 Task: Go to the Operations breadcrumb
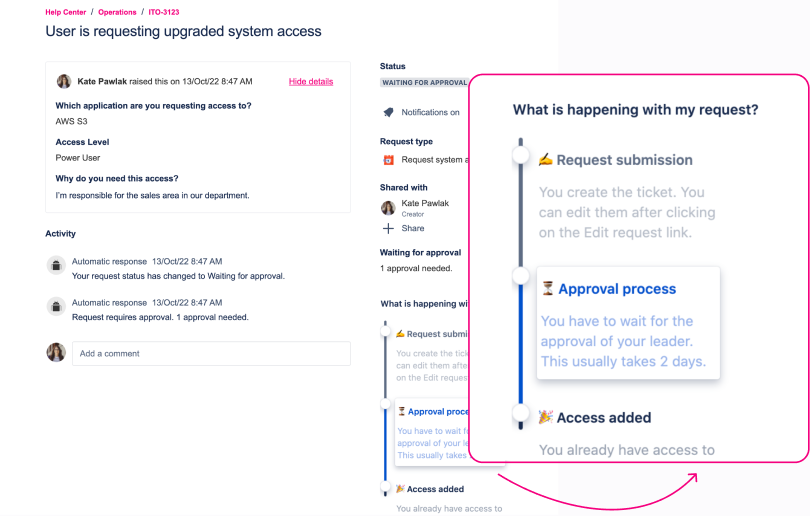tap(117, 12)
